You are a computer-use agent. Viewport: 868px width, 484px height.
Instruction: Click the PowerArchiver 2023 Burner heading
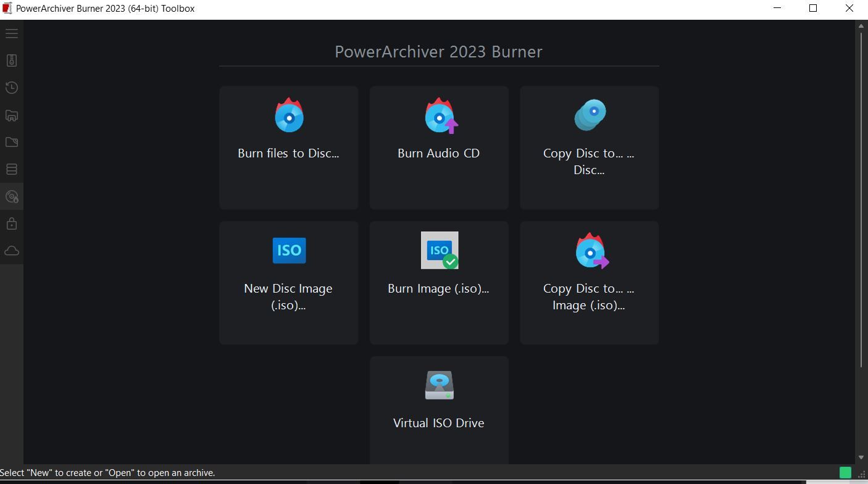[438, 52]
